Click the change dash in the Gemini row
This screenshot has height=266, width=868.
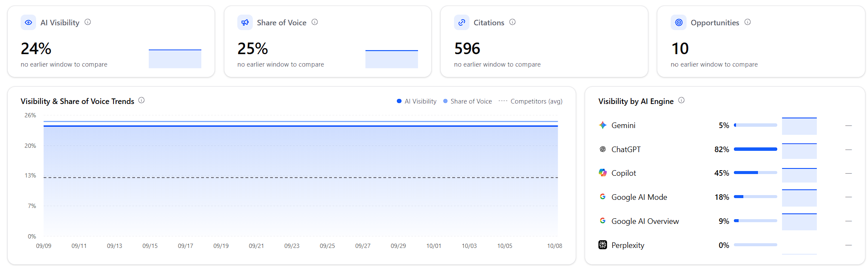click(848, 125)
